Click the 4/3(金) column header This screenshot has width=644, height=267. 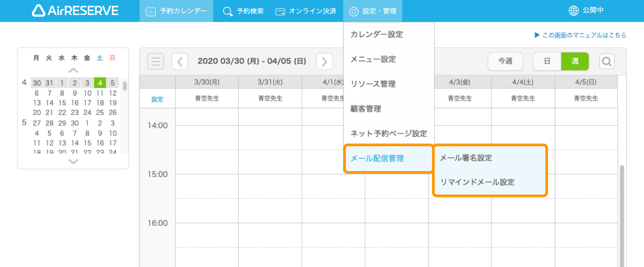460,82
